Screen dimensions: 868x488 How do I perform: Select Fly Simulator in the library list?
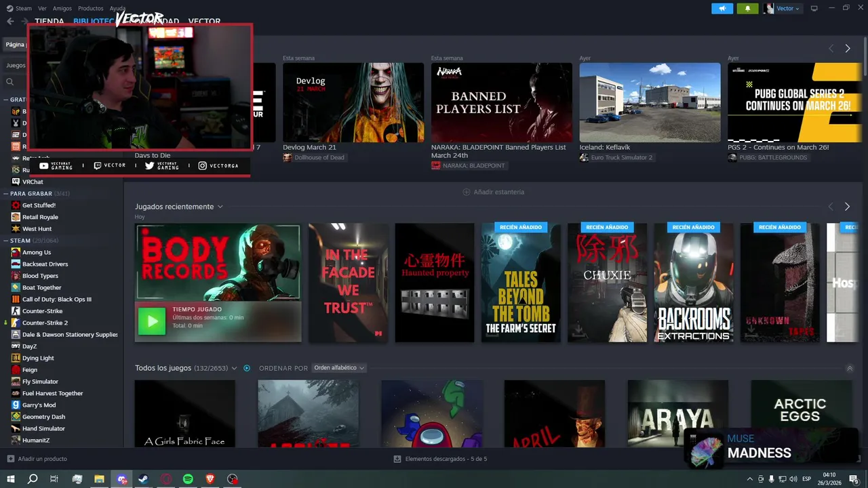(x=40, y=382)
